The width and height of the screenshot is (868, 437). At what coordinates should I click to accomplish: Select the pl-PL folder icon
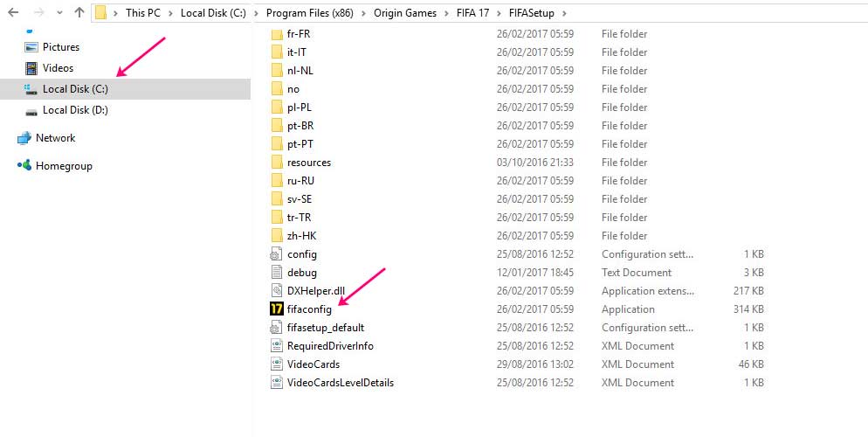click(x=277, y=107)
